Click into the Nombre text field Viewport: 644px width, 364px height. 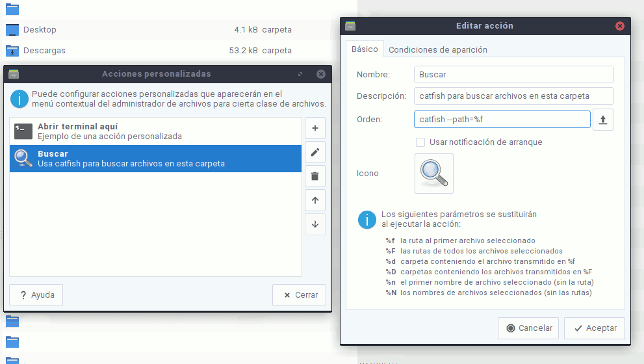pos(513,75)
